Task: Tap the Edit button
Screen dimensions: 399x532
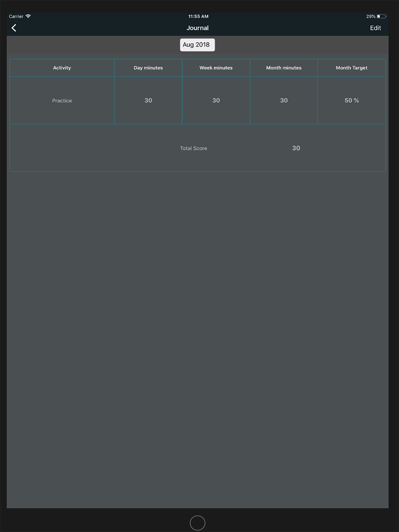Action: click(375, 28)
